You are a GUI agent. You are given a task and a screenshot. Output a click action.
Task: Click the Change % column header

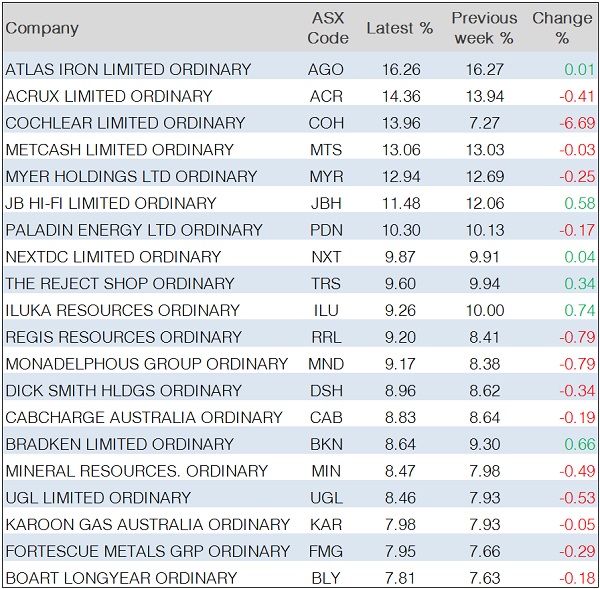pos(561,28)
